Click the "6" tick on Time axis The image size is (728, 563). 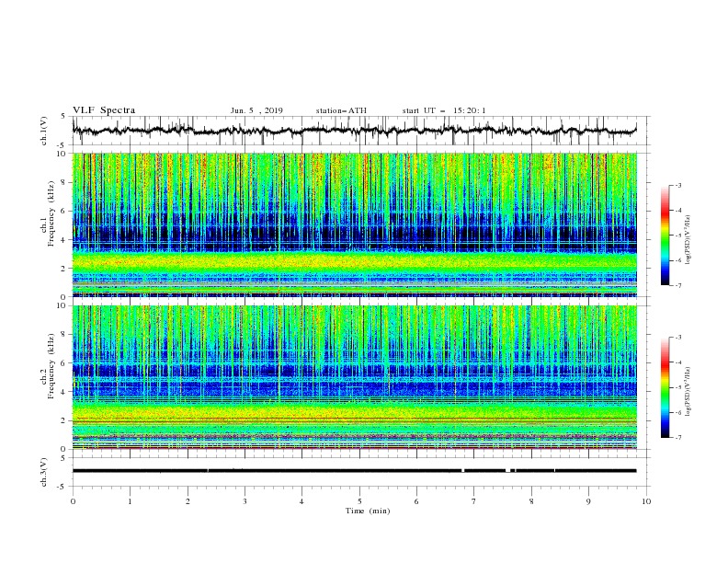[x=416, y=501]
